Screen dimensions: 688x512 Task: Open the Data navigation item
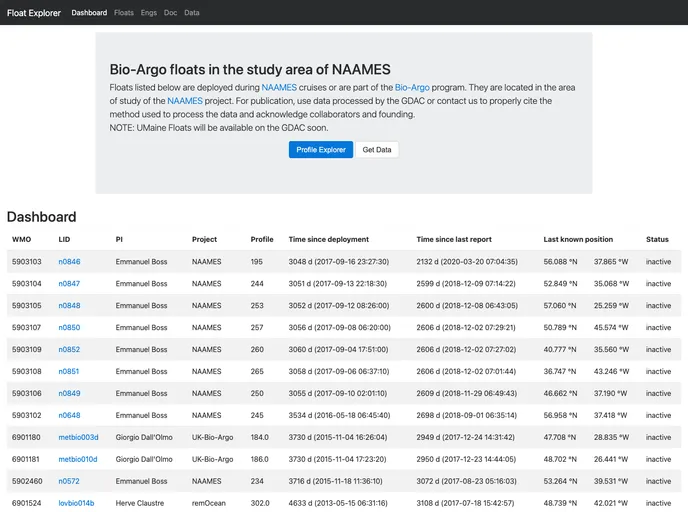192,13
